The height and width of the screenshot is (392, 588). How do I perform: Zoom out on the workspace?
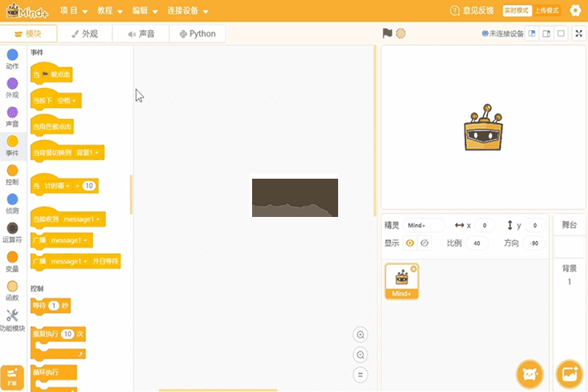point(360,354)
